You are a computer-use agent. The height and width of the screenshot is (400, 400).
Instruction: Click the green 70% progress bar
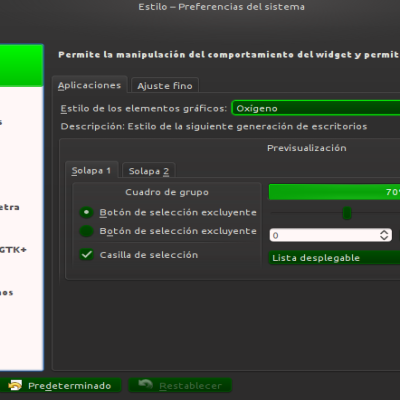click(334, 192)
